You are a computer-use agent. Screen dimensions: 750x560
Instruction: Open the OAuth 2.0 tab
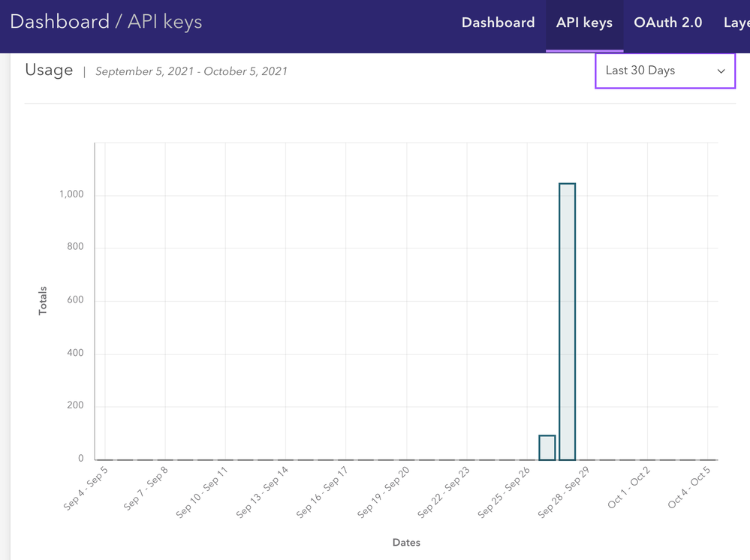667,23
